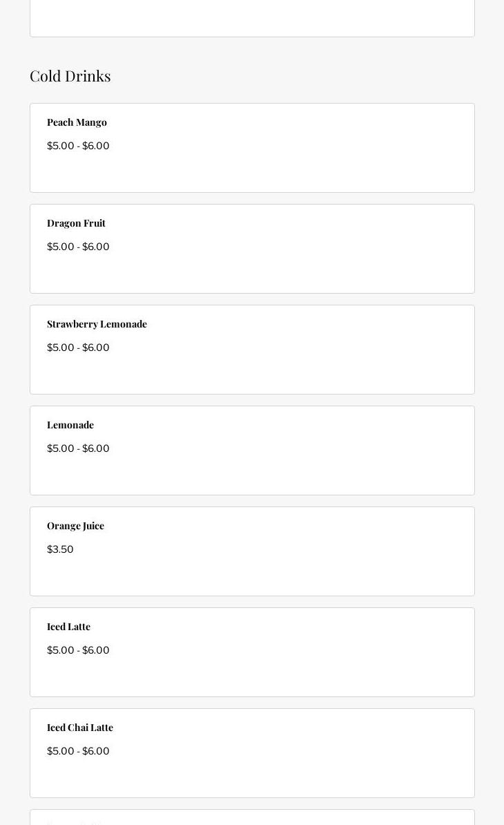This screenshot has height=825, width=504.
Task: Click the partially visible card at the bottom
Action: 252,817
